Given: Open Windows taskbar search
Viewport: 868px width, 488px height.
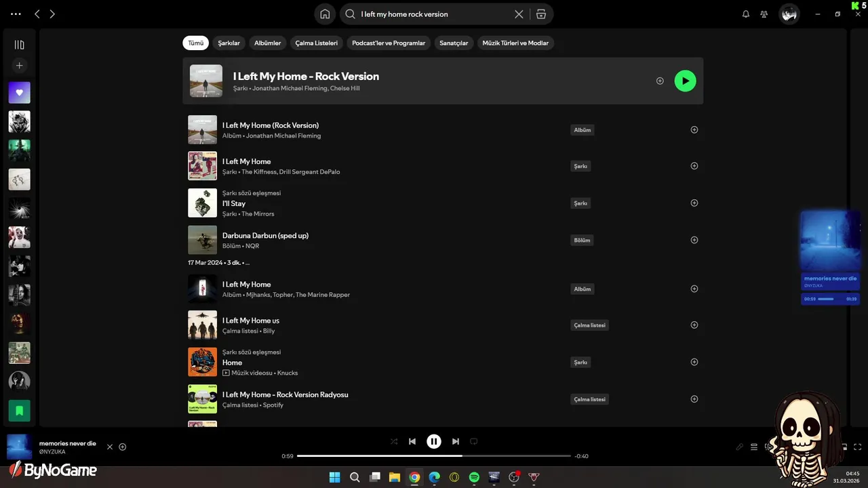Looking at the screenshot, I should pyautogui.click(x=355, y=477).
